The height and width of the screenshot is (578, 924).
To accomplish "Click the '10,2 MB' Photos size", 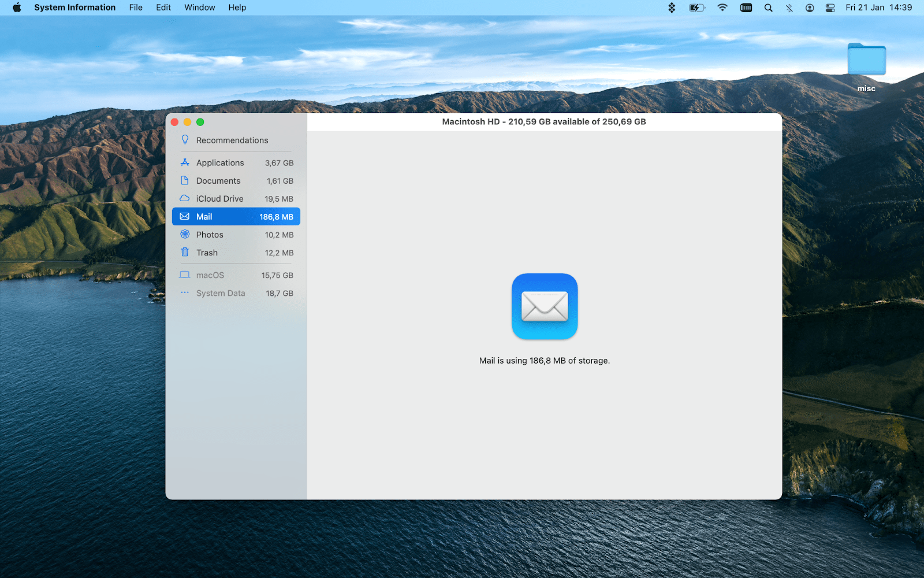I will pos(279,235).
